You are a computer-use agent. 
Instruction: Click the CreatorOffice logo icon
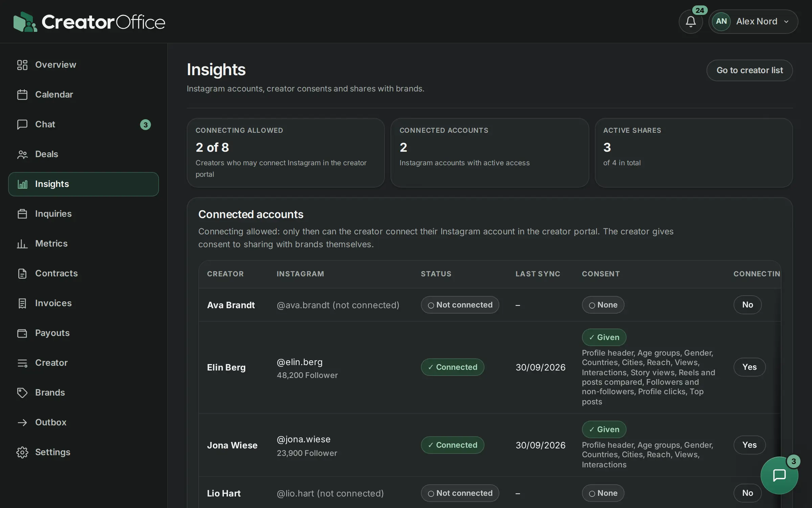[x=25, y=22]
